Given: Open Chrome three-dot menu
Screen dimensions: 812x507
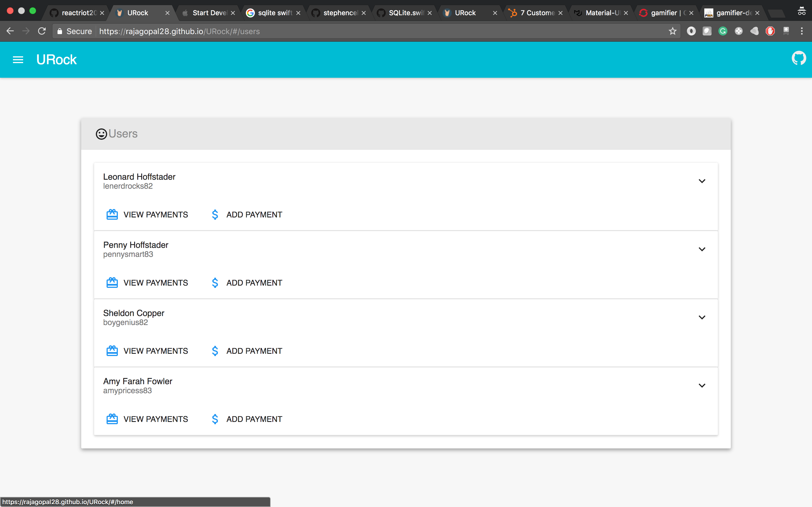Looking at the screenshot, I should click(x=802, y=31).
